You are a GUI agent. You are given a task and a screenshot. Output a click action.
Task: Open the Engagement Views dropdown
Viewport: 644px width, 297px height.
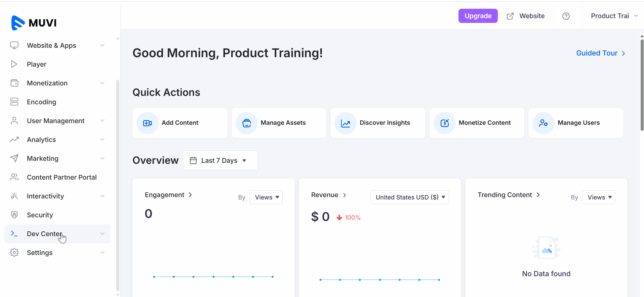coord(266,197)
